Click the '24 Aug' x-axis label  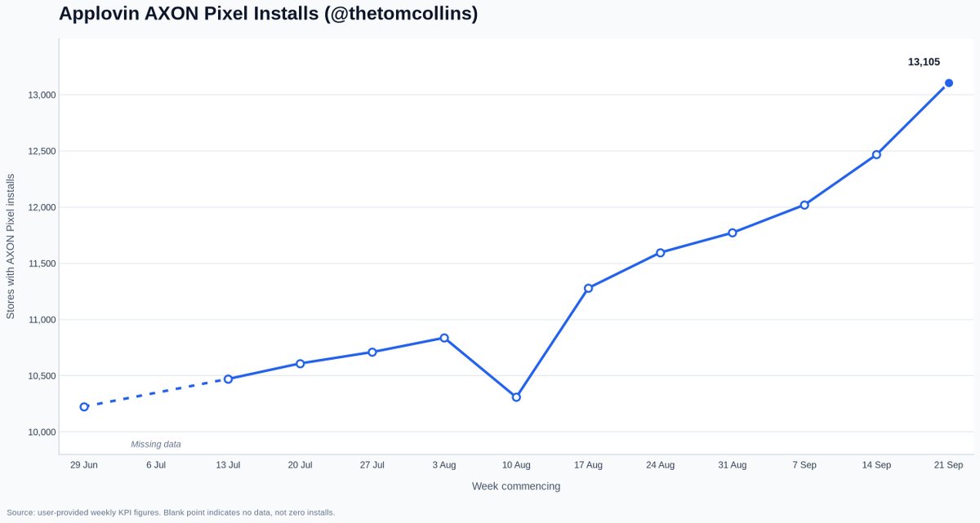point(660,464)
